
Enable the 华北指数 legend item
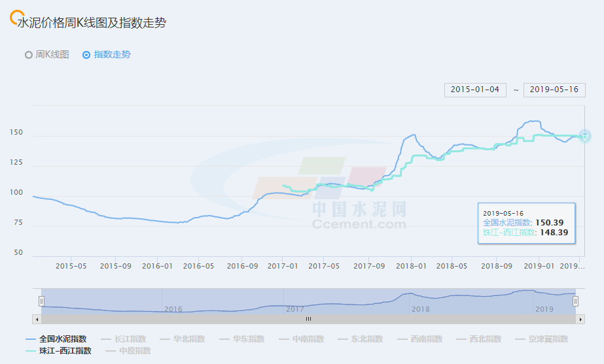(x=182, y=339)
